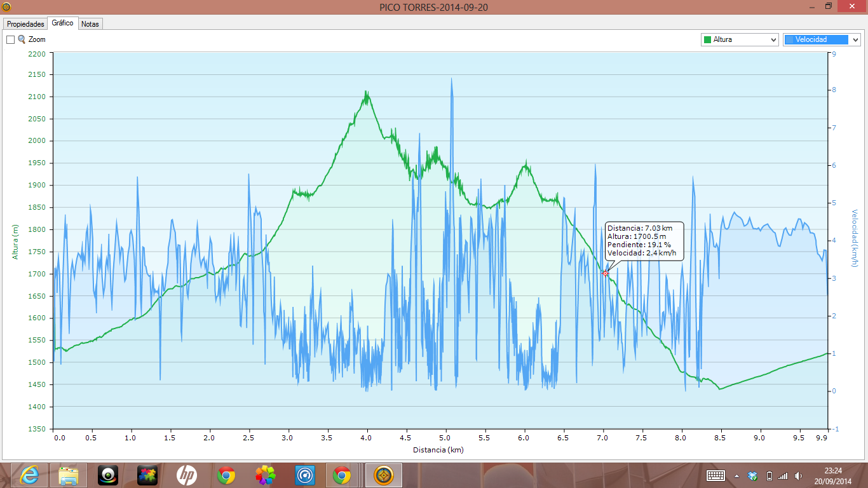Select the active compass app in the taskbar
Image resolution: width=868 pixels, height=488 pixels.
384,475
